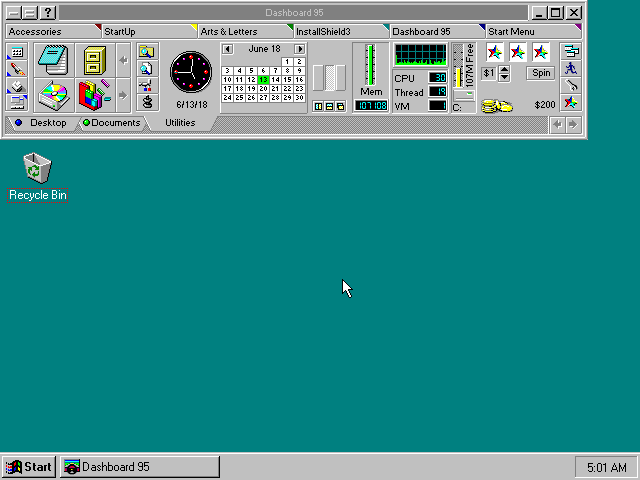Click the yellow C: drive free space gauge
The width and height of the screenshot is (640, 480).
point(458,66)
